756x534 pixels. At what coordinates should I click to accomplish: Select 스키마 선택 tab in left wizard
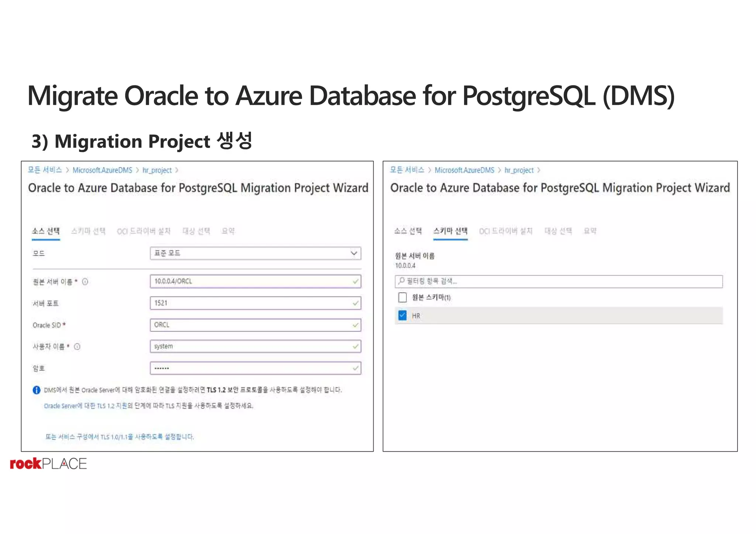coord(88,231)
